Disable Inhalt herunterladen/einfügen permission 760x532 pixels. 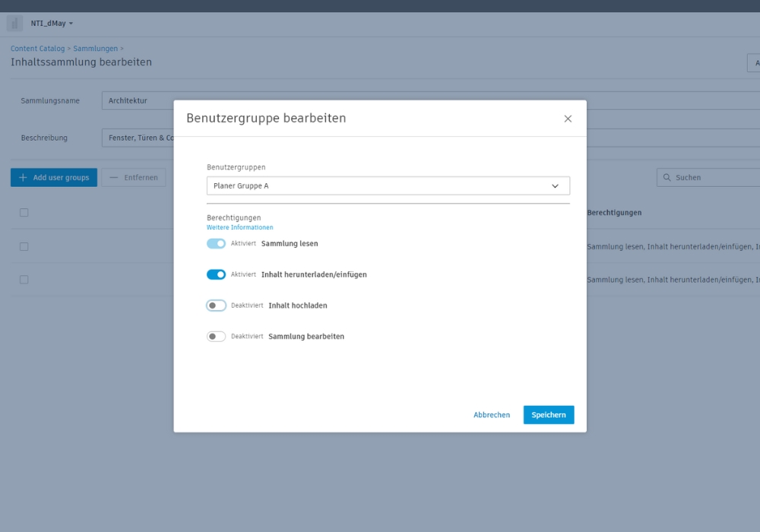point(216,274)
